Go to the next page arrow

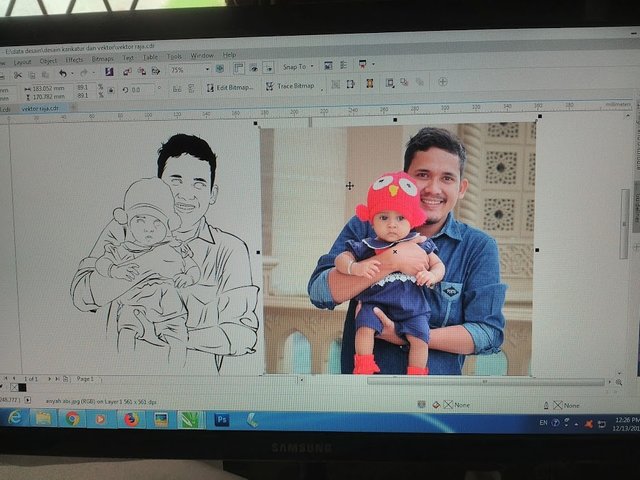49,379
